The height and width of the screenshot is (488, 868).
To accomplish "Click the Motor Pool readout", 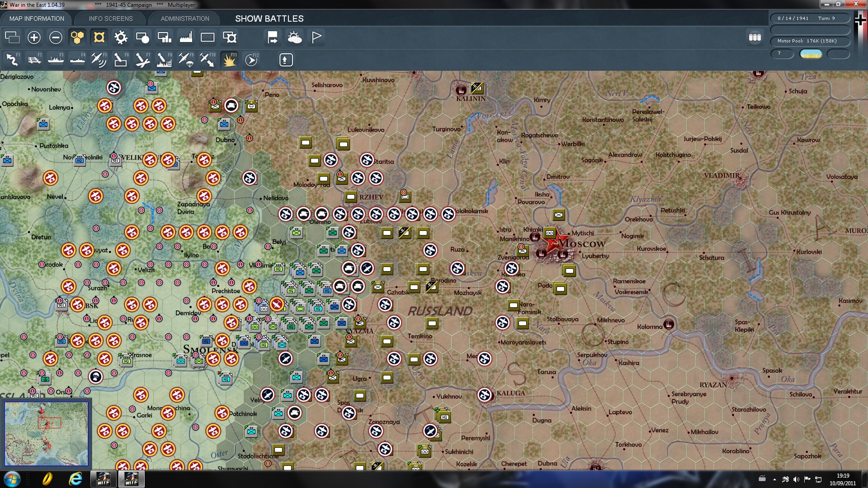I will [810, 41].
